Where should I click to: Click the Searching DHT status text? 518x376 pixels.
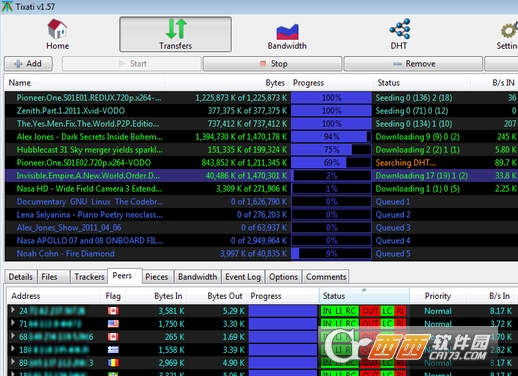click(x=406, y=163)
